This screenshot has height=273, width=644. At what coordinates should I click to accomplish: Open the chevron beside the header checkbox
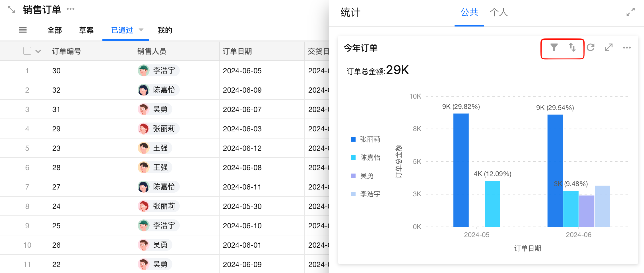point(38,51)
